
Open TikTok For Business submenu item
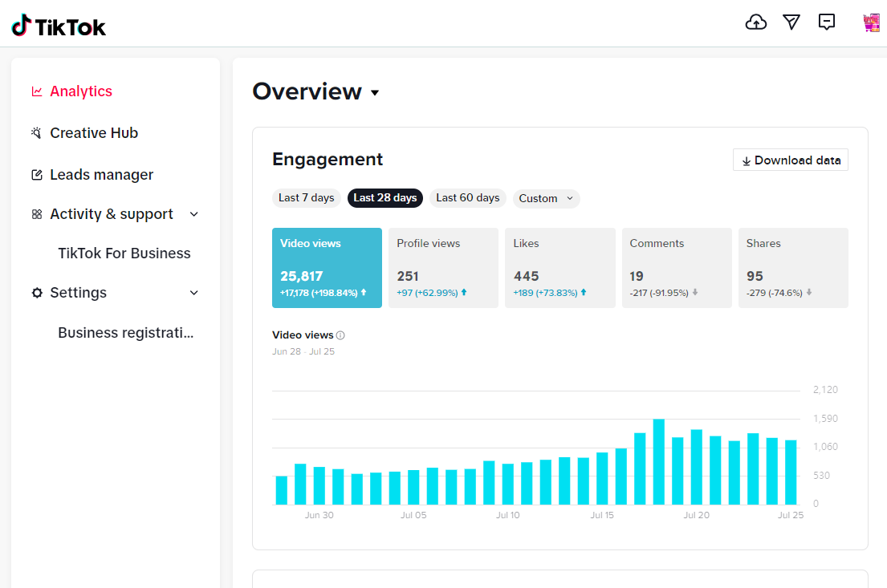(x=124, y=253)
